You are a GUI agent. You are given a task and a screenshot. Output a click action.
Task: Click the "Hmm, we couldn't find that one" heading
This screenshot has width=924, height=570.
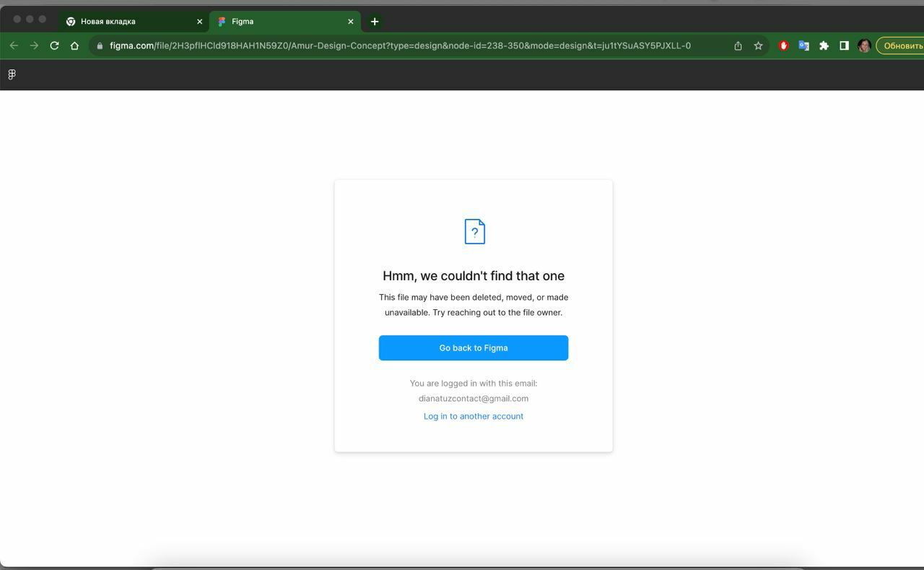(474, 276)
